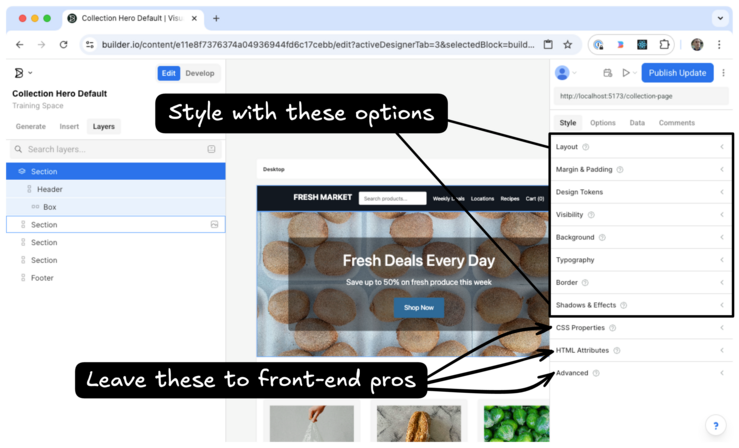Open the Comments tab

tap(677, 123)
